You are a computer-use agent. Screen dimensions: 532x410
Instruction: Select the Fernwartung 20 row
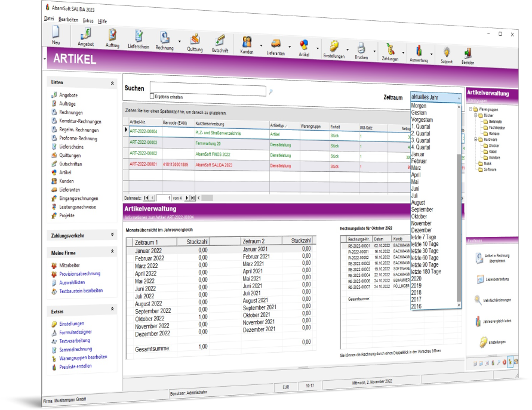point(268,144)
